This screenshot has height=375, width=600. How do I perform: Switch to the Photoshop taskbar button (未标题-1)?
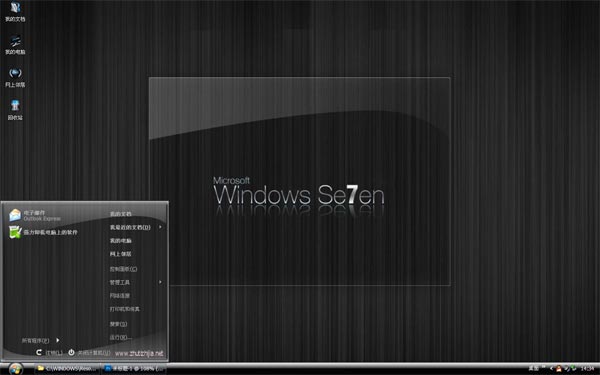coord(134,368)
